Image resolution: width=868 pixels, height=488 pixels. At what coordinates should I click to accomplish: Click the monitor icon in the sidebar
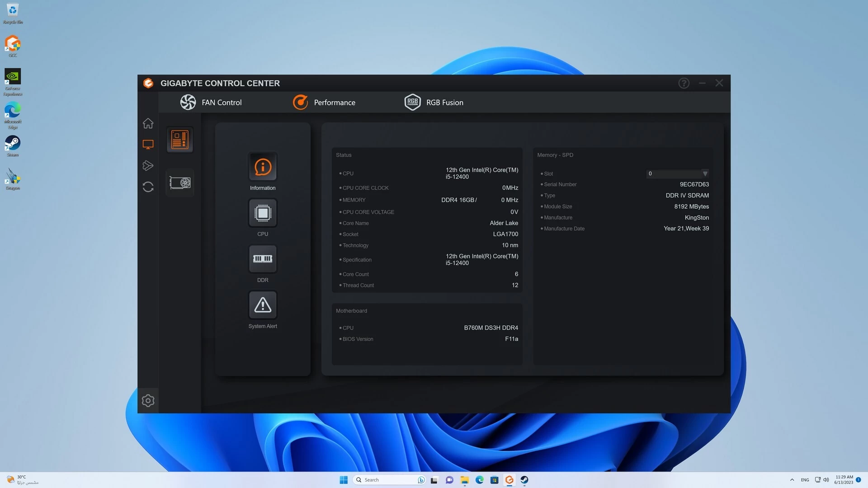(148, 144)
